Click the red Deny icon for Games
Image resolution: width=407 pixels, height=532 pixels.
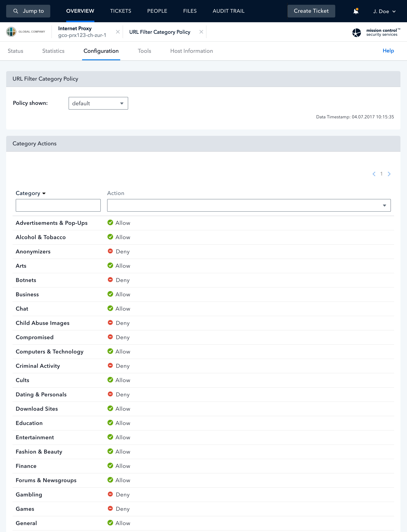tap(110, 508)
